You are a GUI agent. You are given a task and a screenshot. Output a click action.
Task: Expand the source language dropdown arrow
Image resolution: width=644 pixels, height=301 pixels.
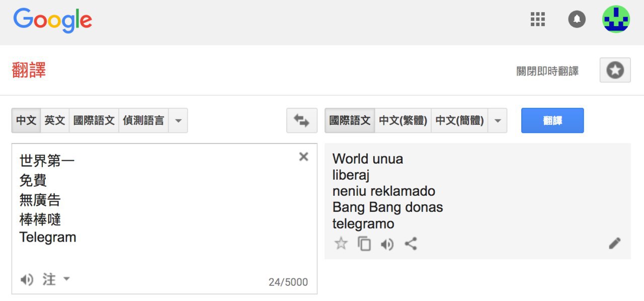[178, 121]
